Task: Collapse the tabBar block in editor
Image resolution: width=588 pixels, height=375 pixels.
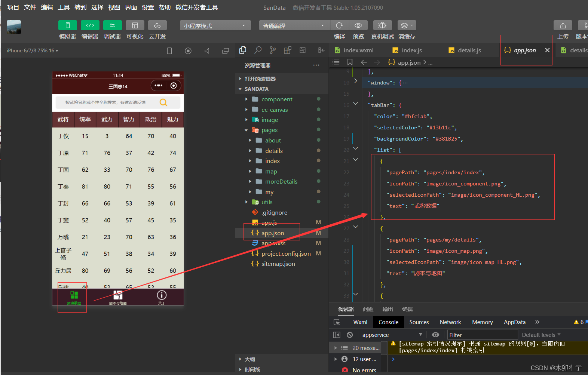Action: pos(355,103)
